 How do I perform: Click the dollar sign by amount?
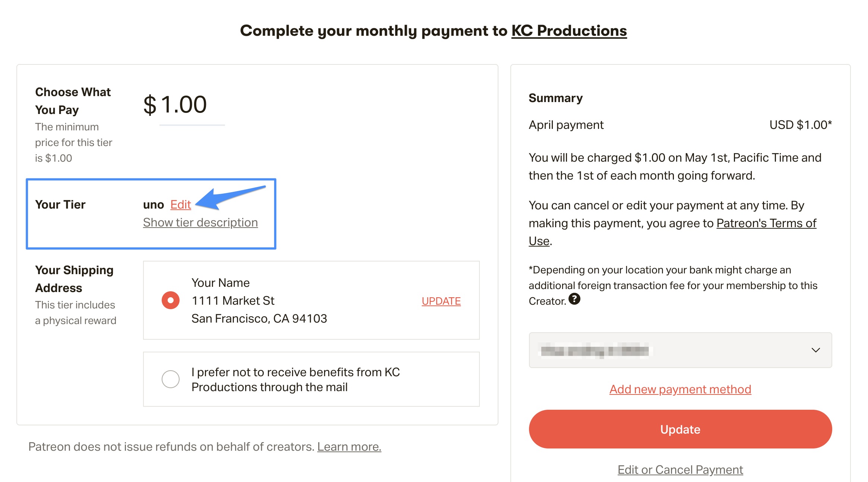click(150, 105)
